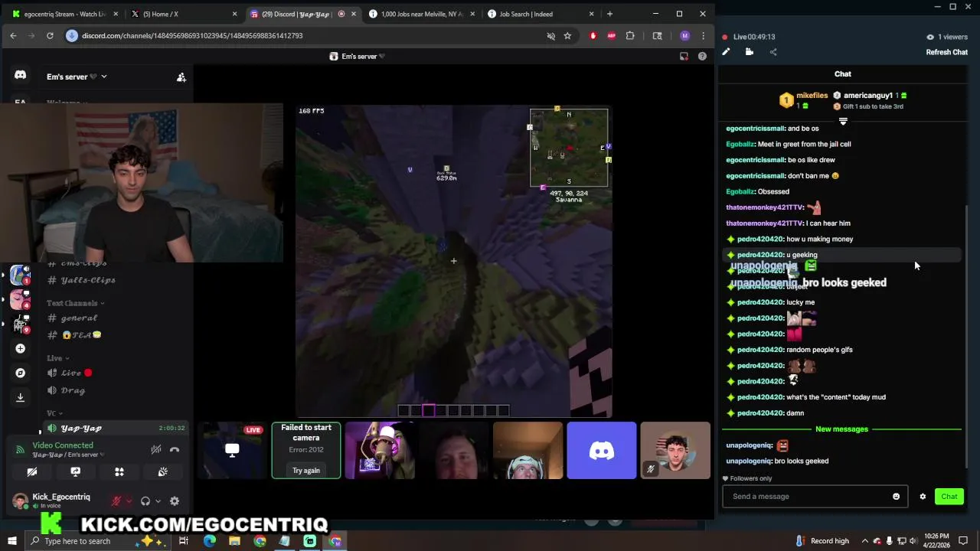Open Discord direct messages home icon
This screenshot has width=980, height=551.
point(20,75)
